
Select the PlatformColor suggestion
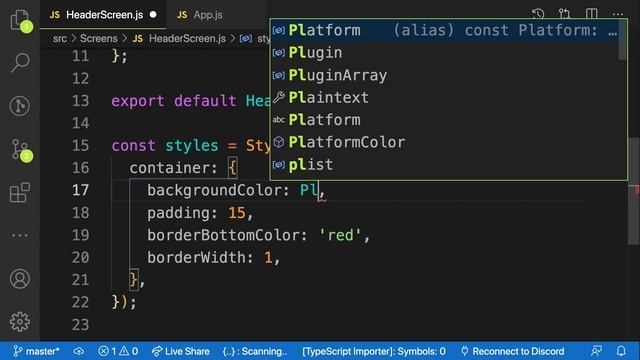pos(445,142)
